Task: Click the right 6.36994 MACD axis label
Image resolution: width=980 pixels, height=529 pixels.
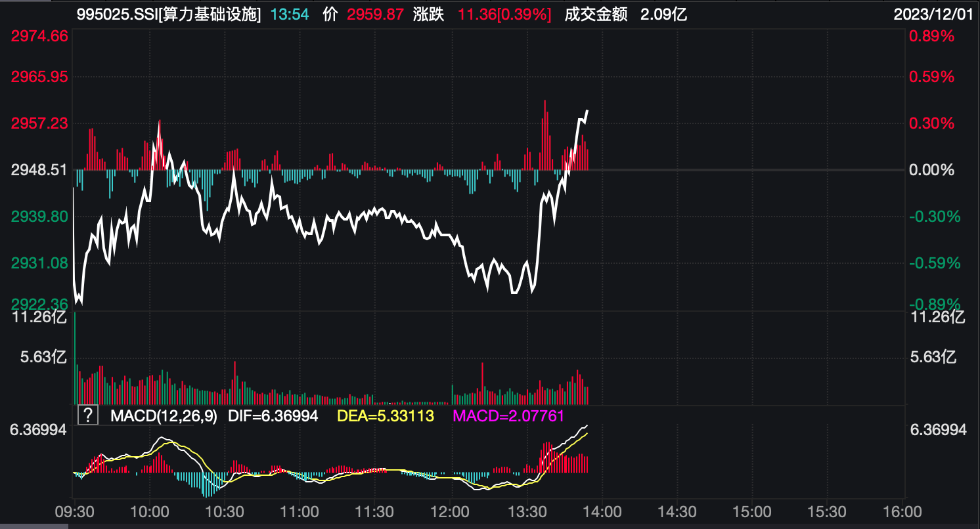Action: 939,430
